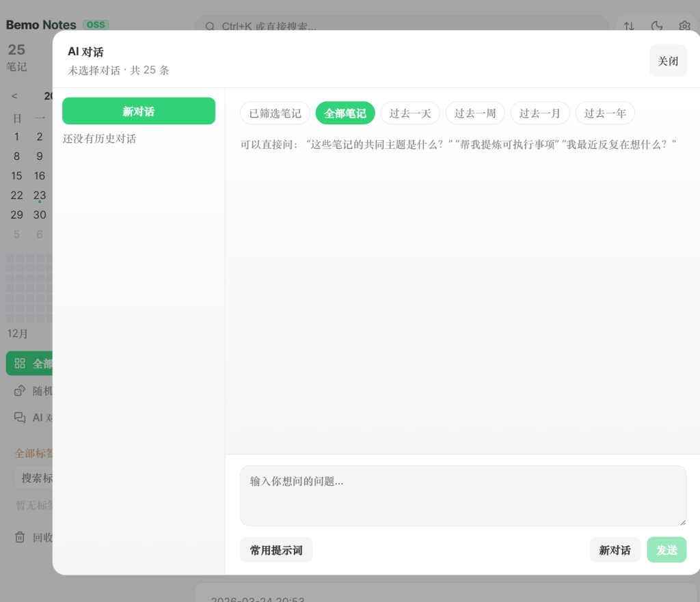Image resolution: width=700 pixels, height=602 pixels.
Task: Open settings via the gear icon
Action: coord(685,26)
